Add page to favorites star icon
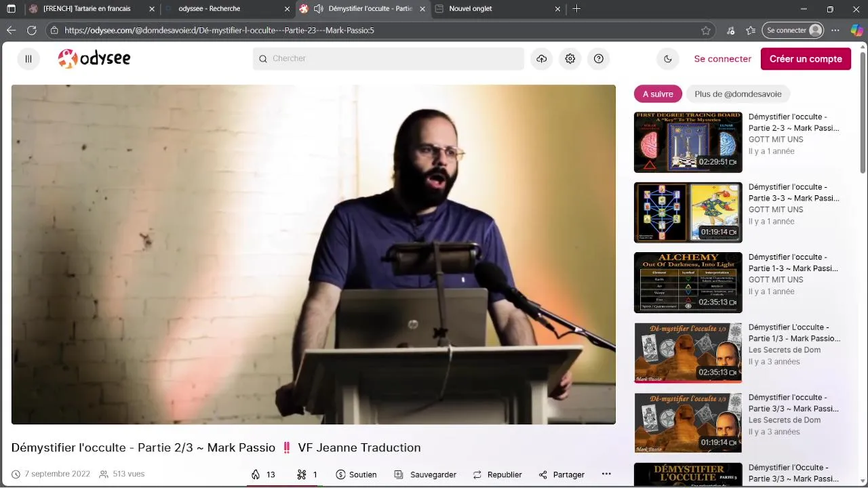 click(706, 30)
